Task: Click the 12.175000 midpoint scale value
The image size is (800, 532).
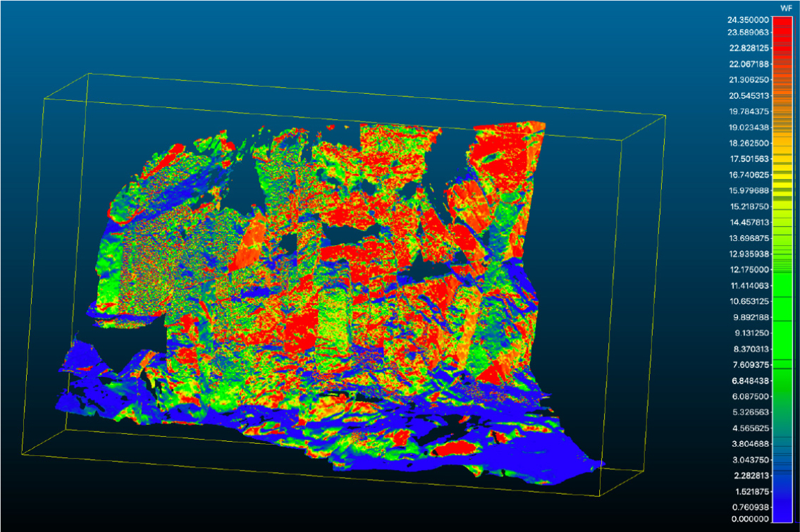Action: pos(749,269)
